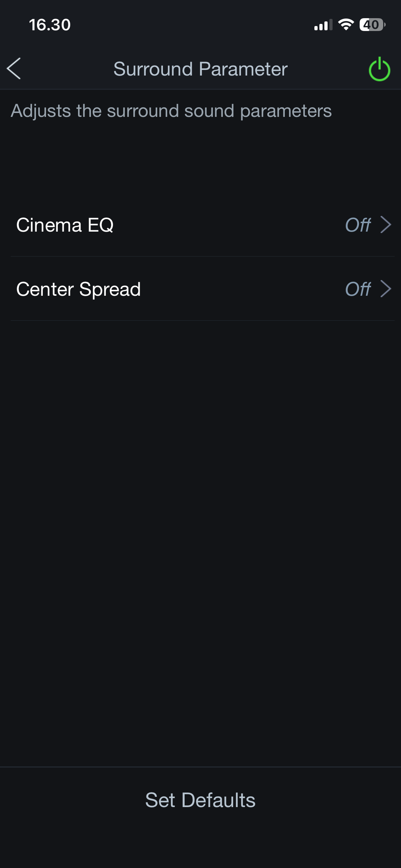
Task: Click the chevron beside Cinema EQ
Action: [x=386, y=225]
